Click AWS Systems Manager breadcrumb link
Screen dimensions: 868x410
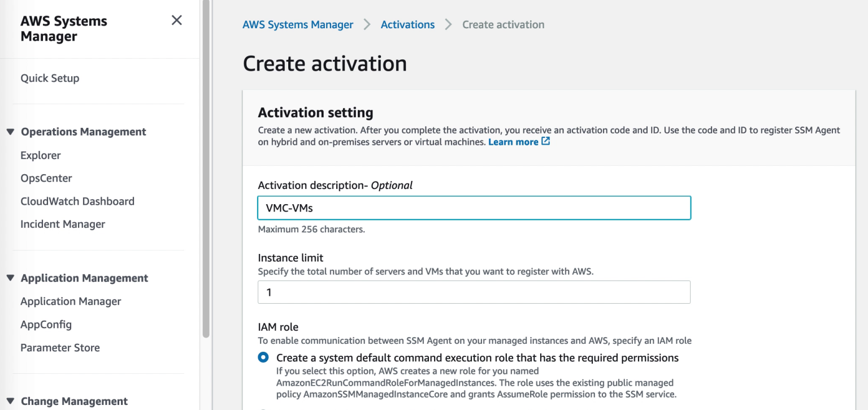pyautogui.click(x=298, y=24)
